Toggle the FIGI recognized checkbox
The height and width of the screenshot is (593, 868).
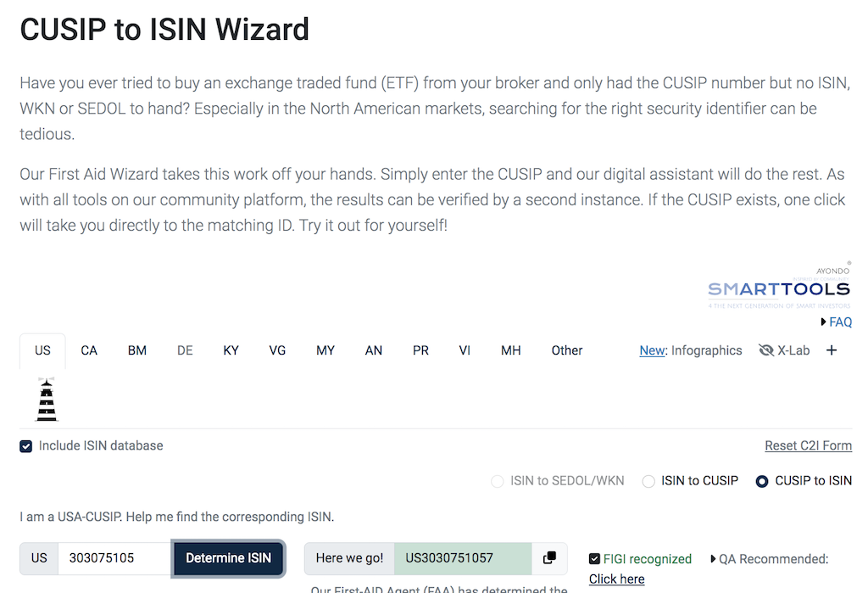(x=594, y=558)
